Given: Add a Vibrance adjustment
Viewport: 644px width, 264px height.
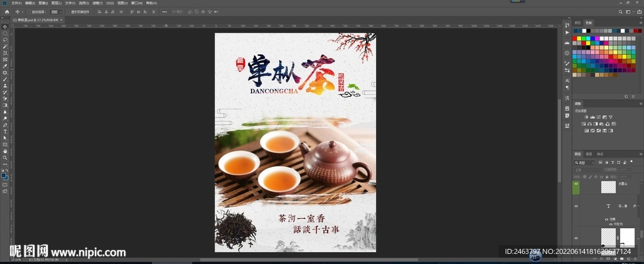Looking at the screenshot, I should point(611,117).
